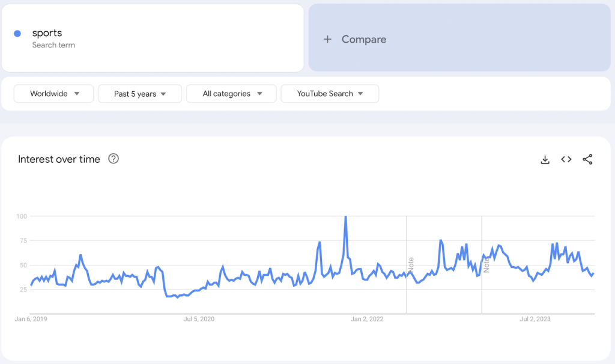Open the Worldwide location dropdown
Viewport: 615px width, 364px height.
click(x=53, y=94)
